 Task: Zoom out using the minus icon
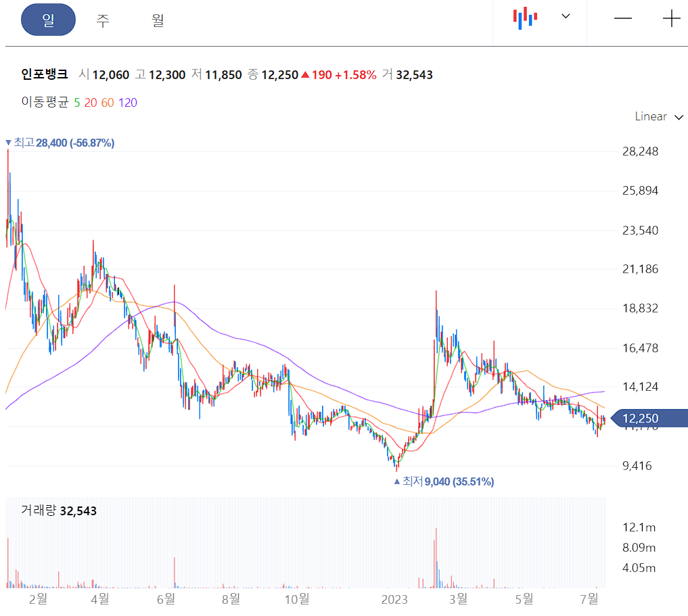point(623,18)
